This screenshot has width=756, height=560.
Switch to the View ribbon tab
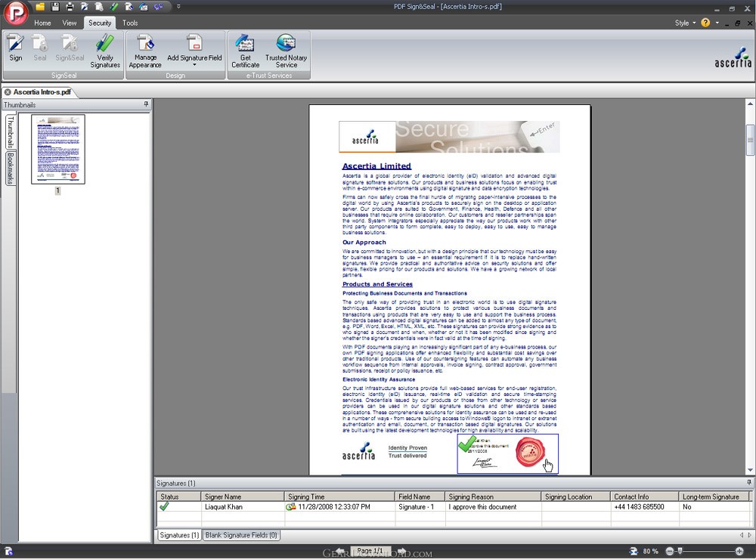pyautogui.click(x=70, y=23)
